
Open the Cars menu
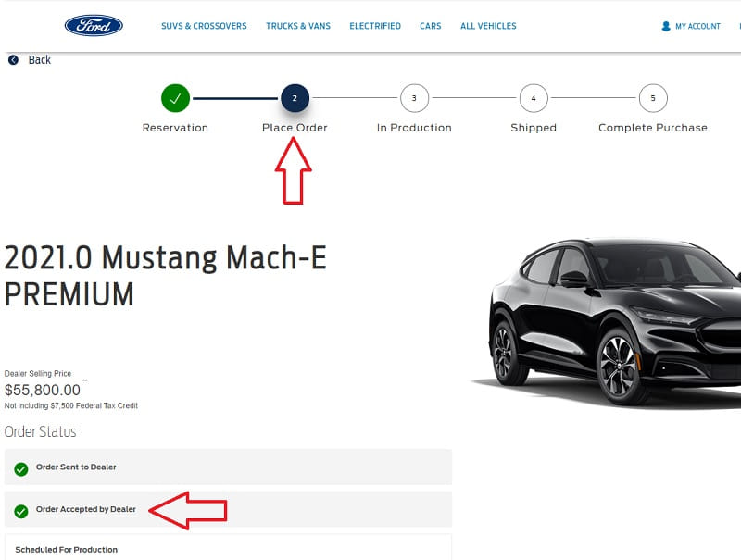pos(431,26)
